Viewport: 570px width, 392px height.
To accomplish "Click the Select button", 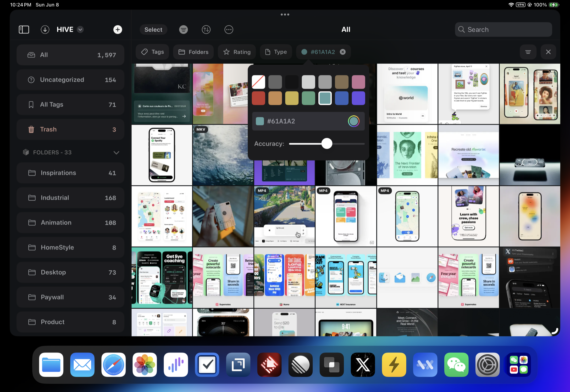I will coord(153,30).
